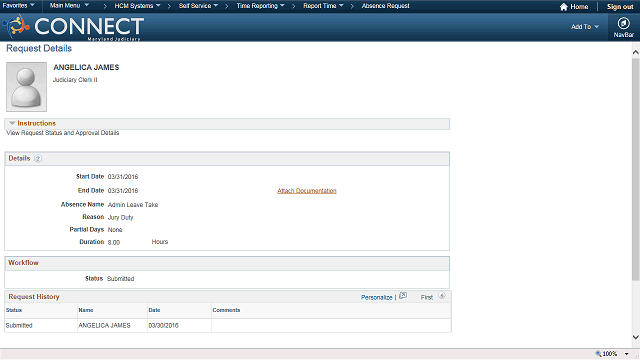Viewport: 640px width, 360px height.
Task: Click the zoom magnifier icon in status bar
Action: click(x=598, y=353)
